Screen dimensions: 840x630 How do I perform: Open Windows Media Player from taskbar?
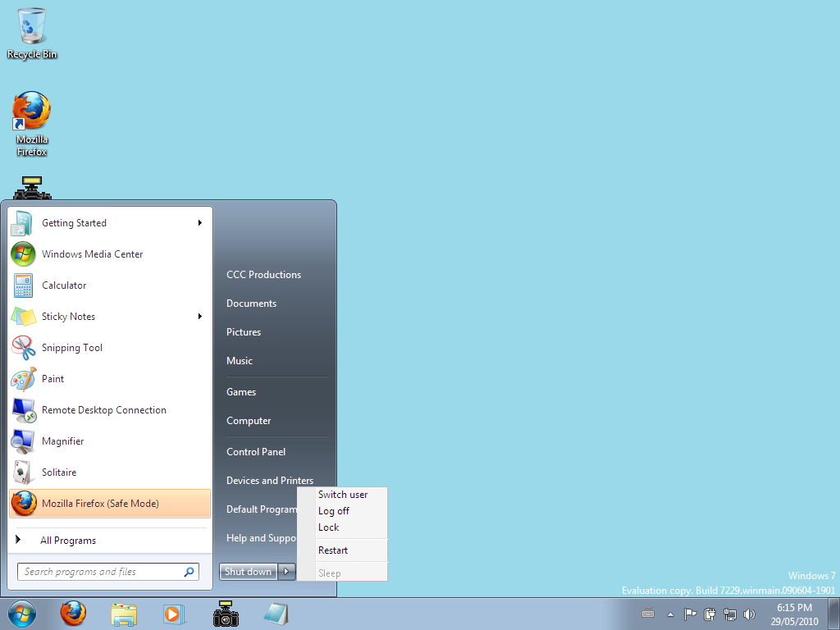(174, 614)
